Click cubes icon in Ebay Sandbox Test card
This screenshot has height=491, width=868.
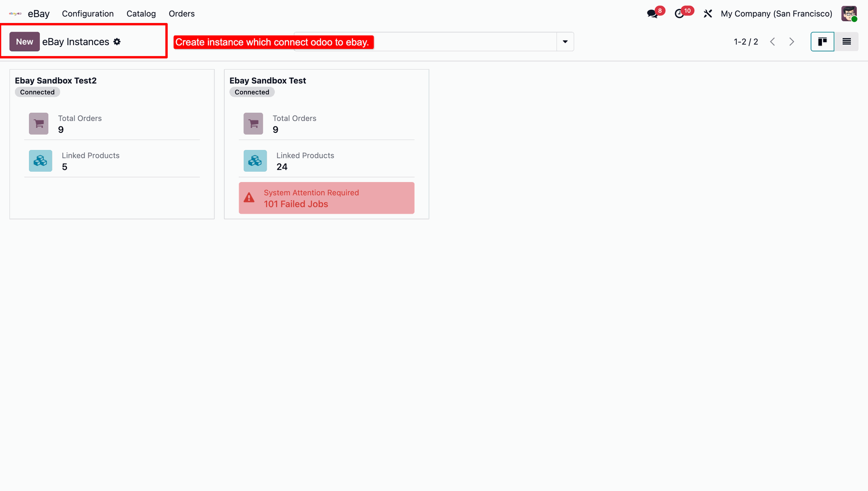click(255, 161)
